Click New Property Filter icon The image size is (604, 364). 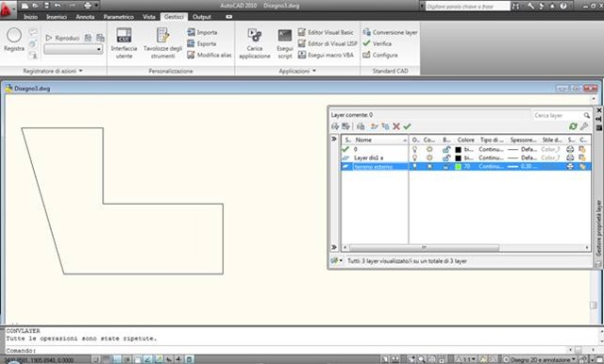coord(335,126)
